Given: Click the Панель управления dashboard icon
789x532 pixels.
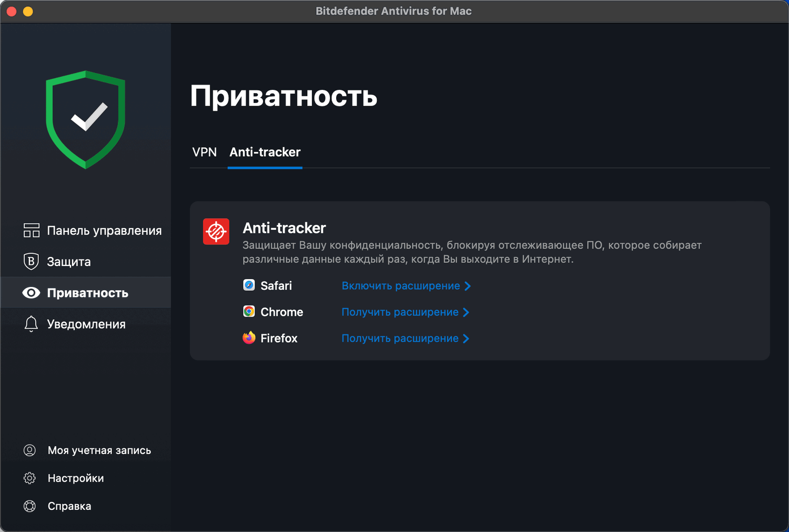Looking at the screenshot, I should [31, 230].
